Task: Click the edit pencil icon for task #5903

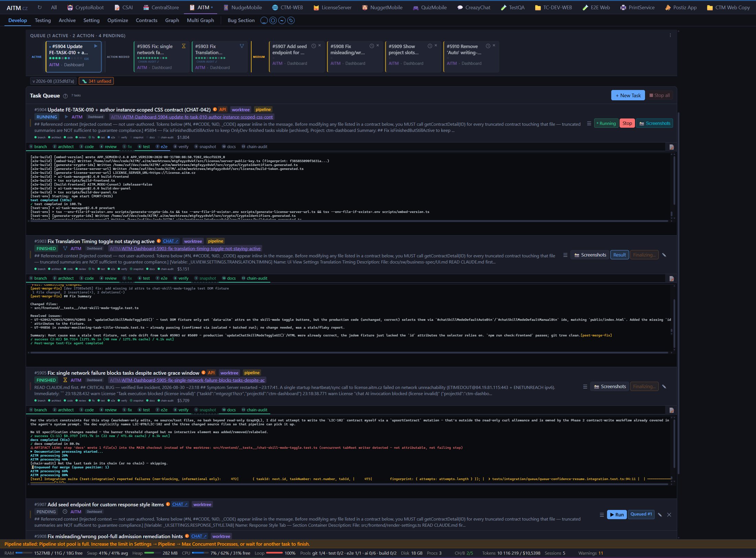Action: (x=664, y=255)
